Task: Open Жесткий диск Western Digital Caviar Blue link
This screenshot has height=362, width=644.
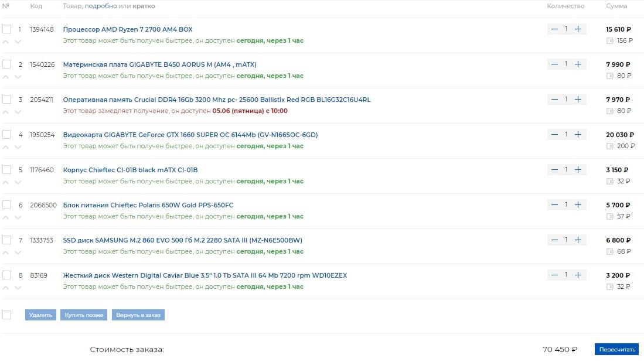Action: (x=205, y=275)
